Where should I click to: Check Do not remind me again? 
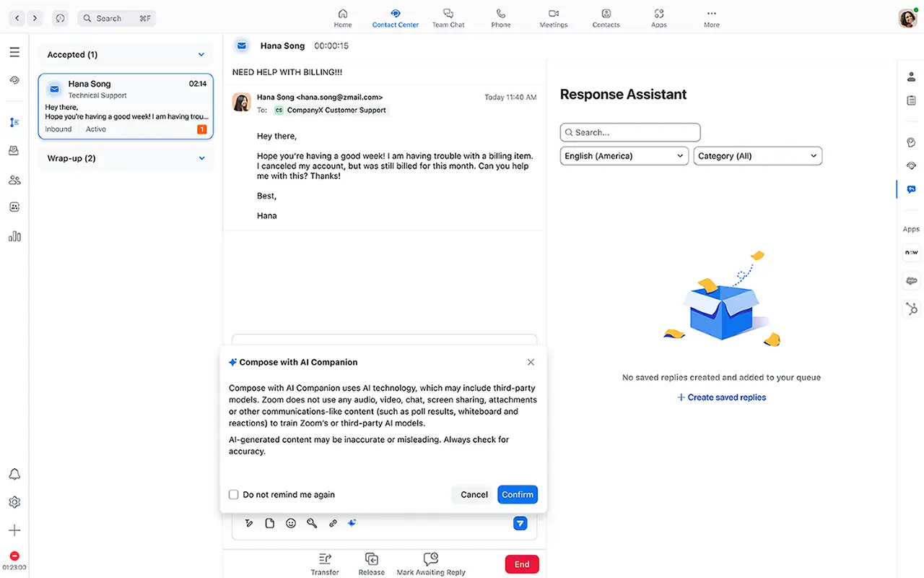pos(234,495)
